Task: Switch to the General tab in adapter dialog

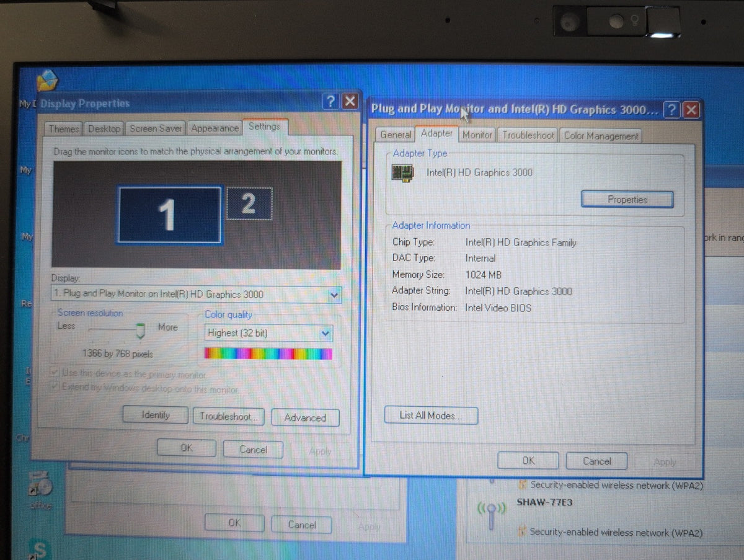Action: [396, 135]
